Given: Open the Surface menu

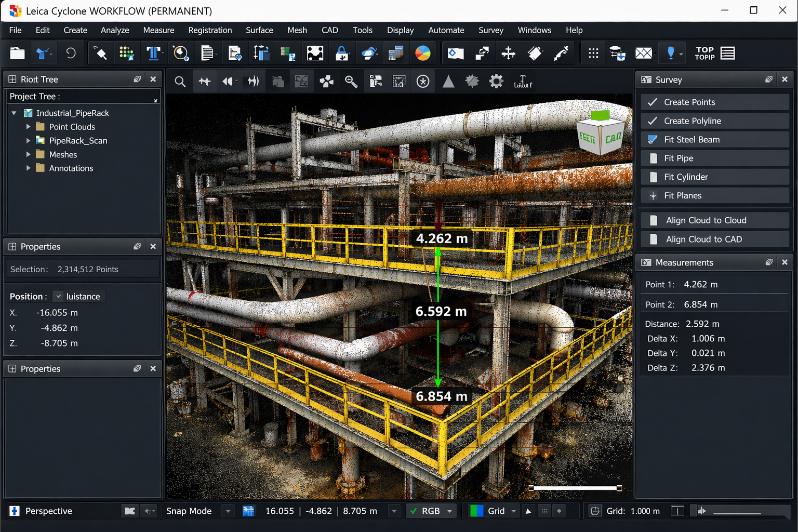Looking at the screenshot, I should point(259,30).
